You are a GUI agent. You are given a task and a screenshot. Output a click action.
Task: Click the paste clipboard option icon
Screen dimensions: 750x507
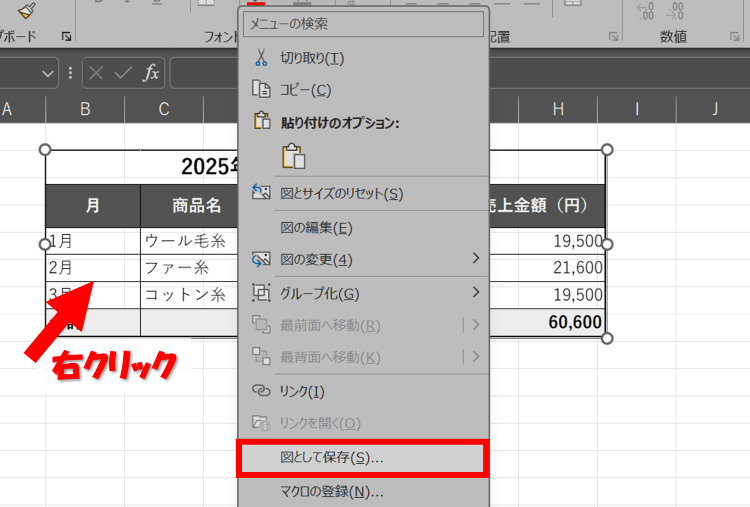point(293,156)
